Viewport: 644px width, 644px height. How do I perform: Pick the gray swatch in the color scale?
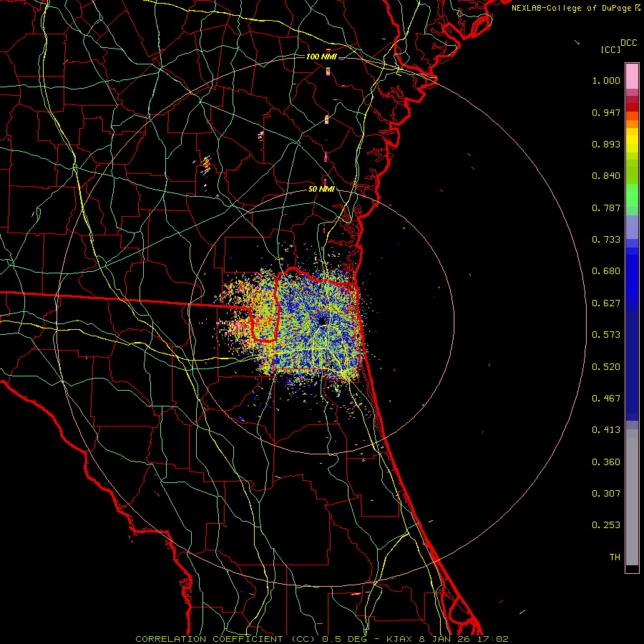coord(632,497)
